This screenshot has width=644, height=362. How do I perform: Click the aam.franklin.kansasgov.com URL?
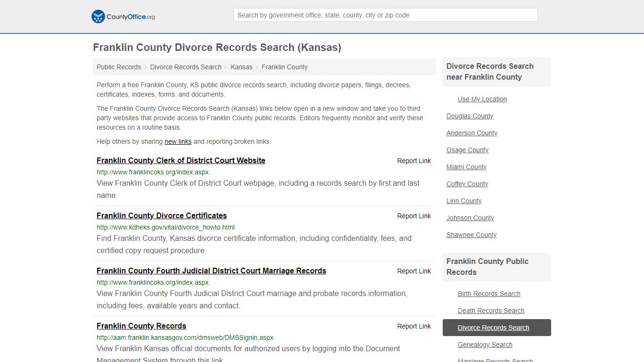point(185,337)
